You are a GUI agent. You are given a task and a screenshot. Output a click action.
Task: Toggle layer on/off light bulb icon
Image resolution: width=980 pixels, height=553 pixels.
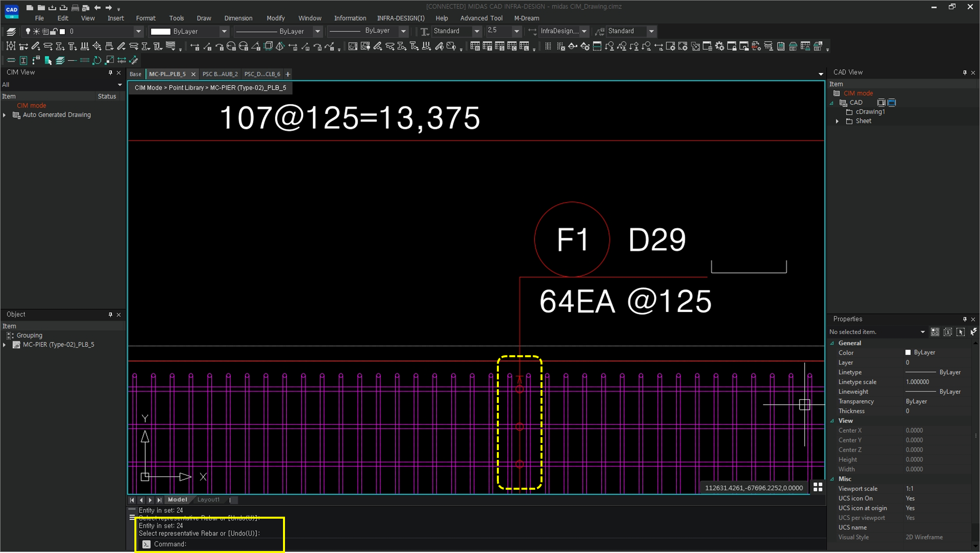(28, 31)
